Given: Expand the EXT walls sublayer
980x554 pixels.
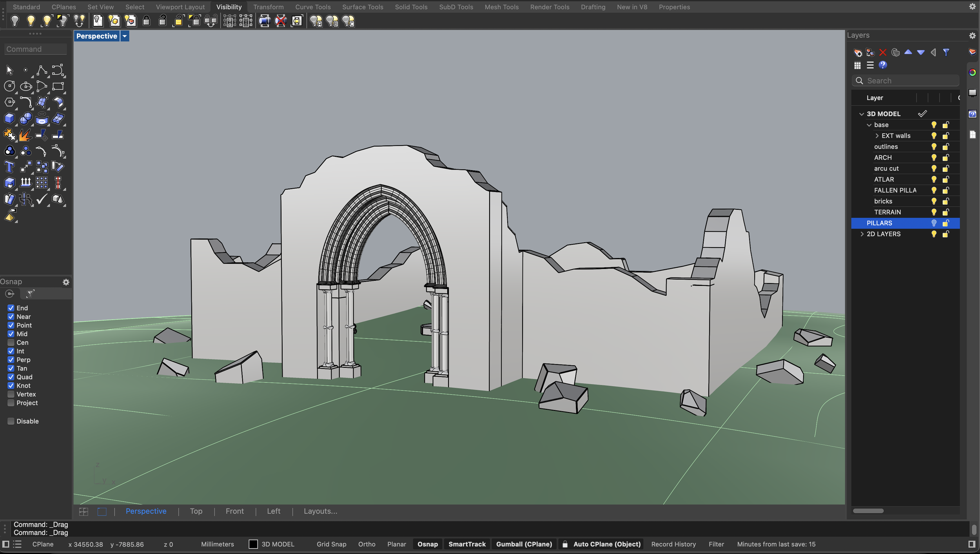Looking at the screenshot, I should click(877, 136).
